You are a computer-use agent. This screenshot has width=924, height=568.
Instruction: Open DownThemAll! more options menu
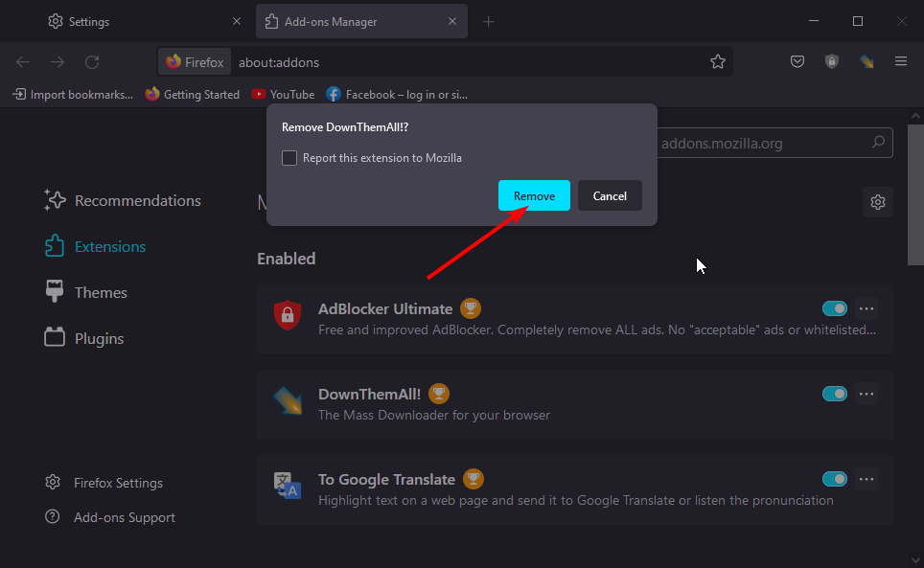pyautogui.click(x=866, y=393)
